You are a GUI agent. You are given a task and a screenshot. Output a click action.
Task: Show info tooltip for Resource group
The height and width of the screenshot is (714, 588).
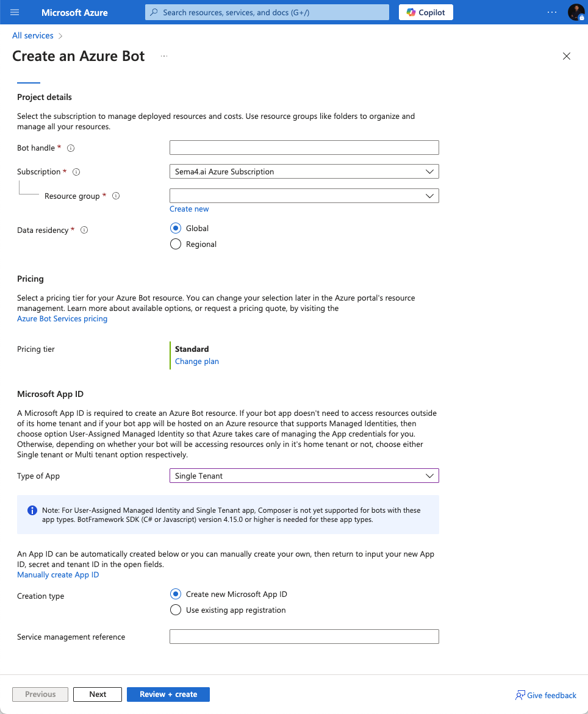click(x=116, y=196)
